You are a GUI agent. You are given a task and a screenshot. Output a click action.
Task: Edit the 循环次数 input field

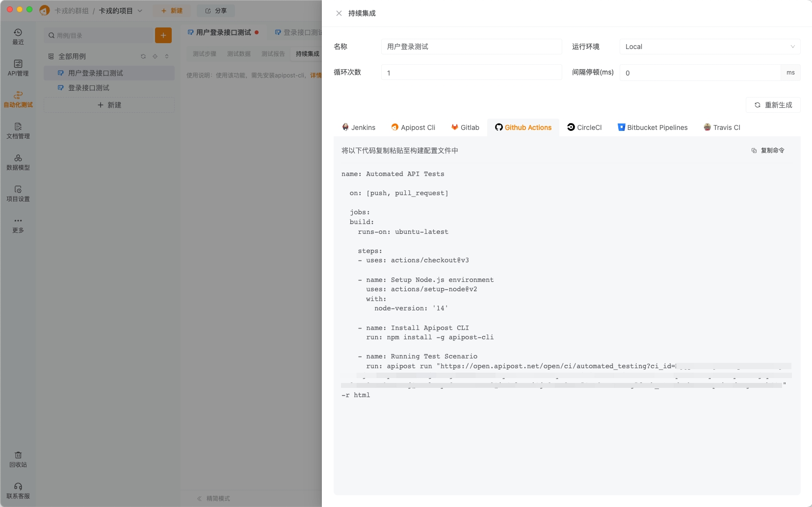point(471,73)
